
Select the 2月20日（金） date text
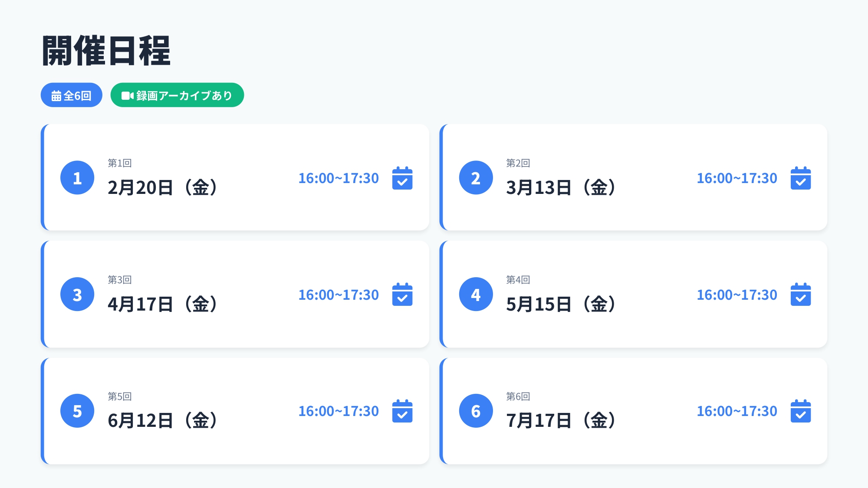(x=163, y=187)
